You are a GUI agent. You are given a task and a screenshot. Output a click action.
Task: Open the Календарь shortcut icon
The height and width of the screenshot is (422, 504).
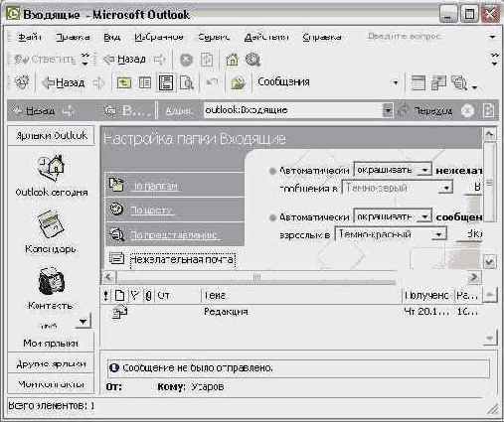click(x=51, y=224)
